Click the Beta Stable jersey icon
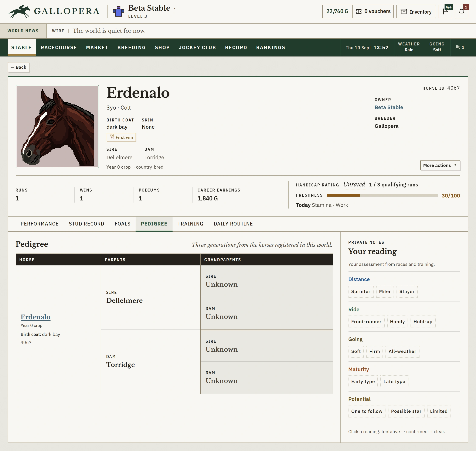The image size is (476, 451). click(x=118, y=11)
